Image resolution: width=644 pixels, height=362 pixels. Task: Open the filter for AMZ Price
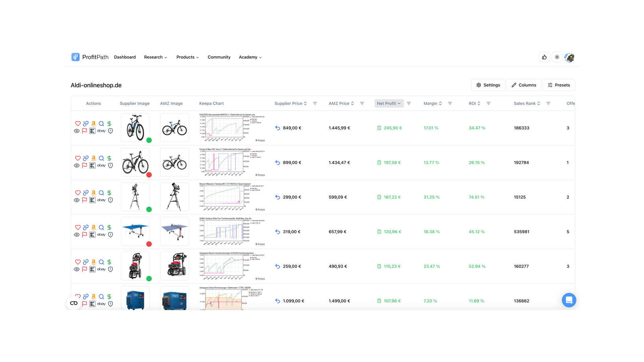point(362,104)
